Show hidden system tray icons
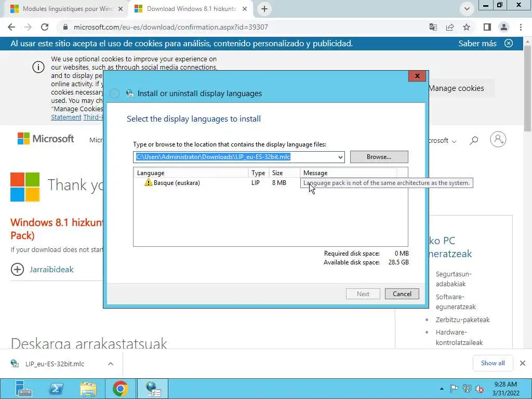This screenshot has width=532, height=399. click(x=442, y=389)
